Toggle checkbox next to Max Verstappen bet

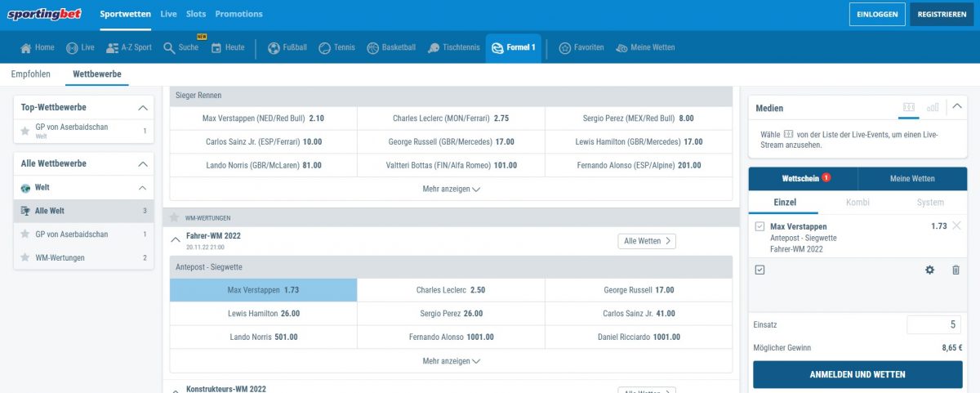[759, 226]
